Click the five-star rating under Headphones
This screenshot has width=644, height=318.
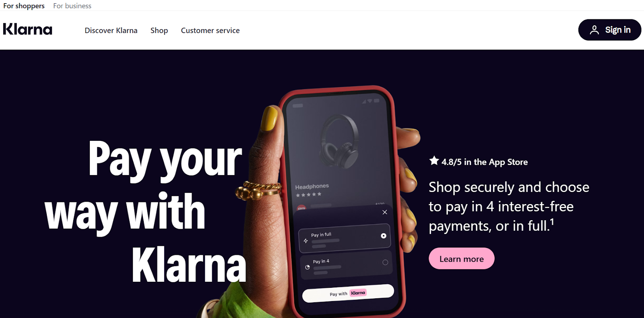point(309,195)
